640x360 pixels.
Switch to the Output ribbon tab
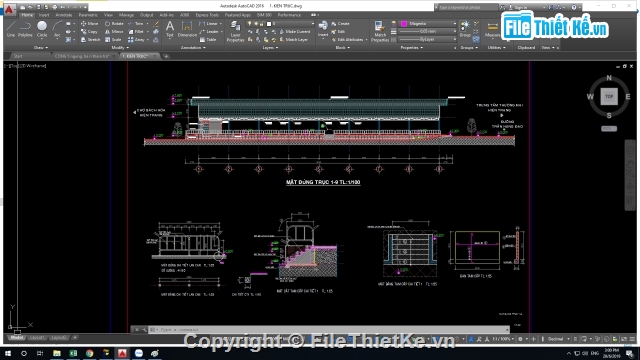pyautogui.click(x=147, y=15)
